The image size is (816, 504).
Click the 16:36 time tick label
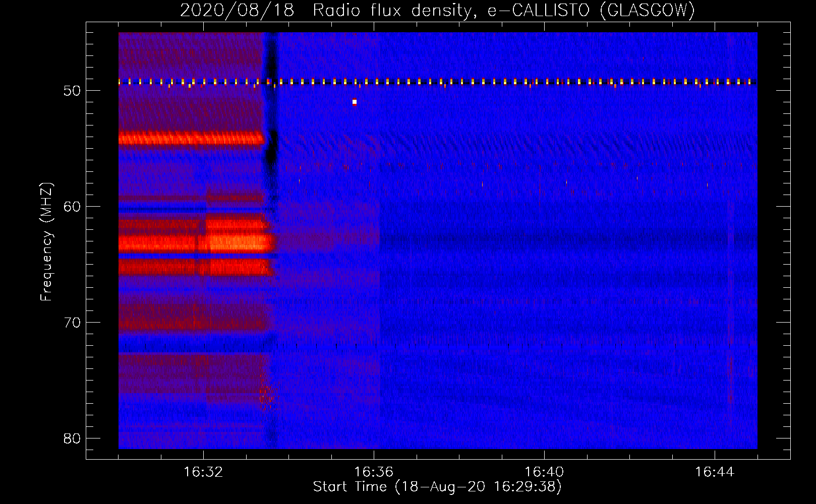(374, 472)
